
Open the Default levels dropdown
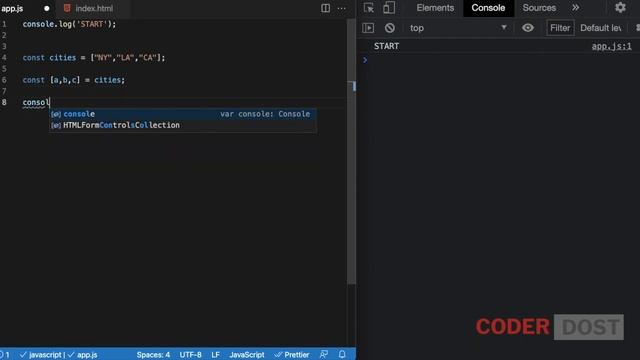[601, 28]
